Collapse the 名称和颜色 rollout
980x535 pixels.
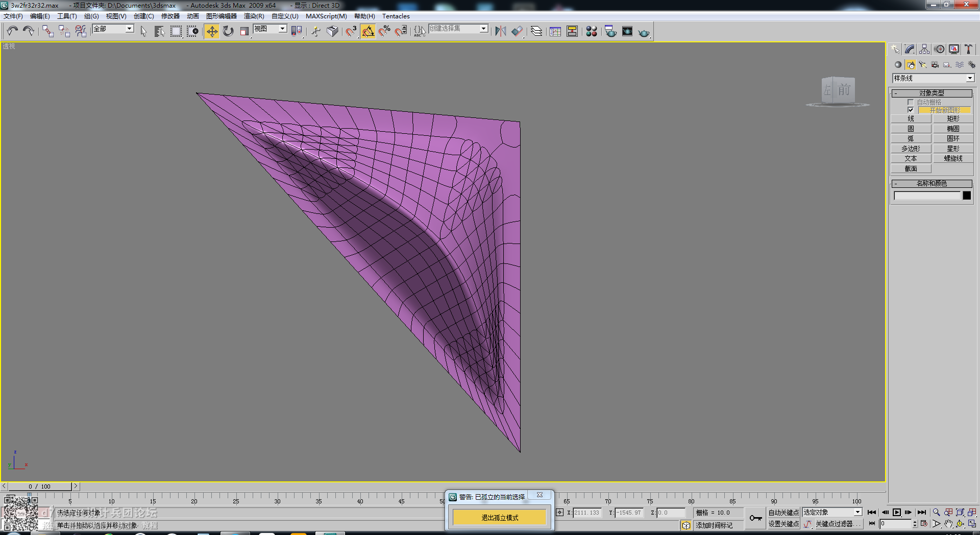[932, 183]
